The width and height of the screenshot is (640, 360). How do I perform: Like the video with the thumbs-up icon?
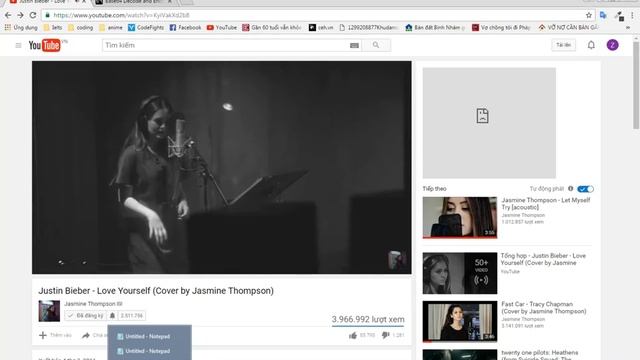click(353, 335)
